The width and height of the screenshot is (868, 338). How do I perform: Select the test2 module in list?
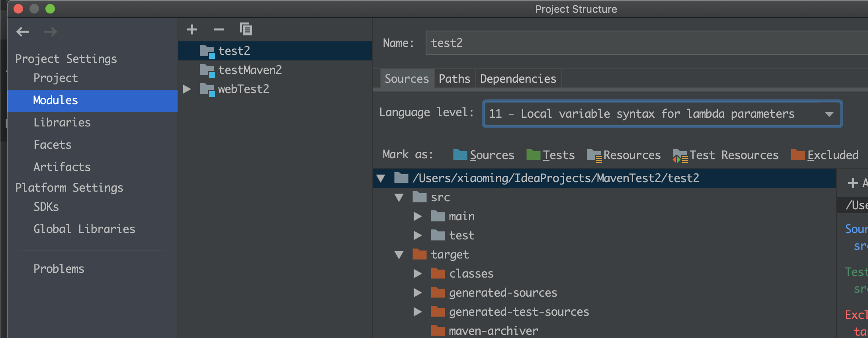click(275, 51)
